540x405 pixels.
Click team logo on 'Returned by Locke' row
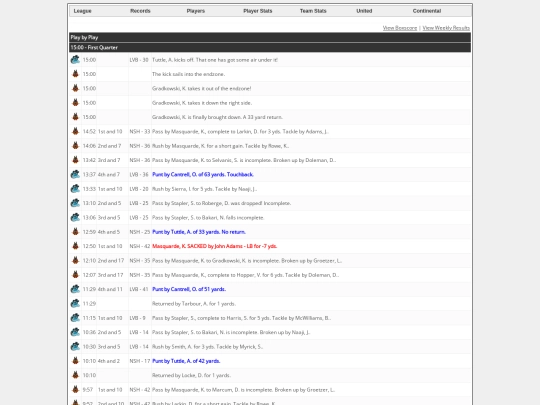click(x=75, y=375)
